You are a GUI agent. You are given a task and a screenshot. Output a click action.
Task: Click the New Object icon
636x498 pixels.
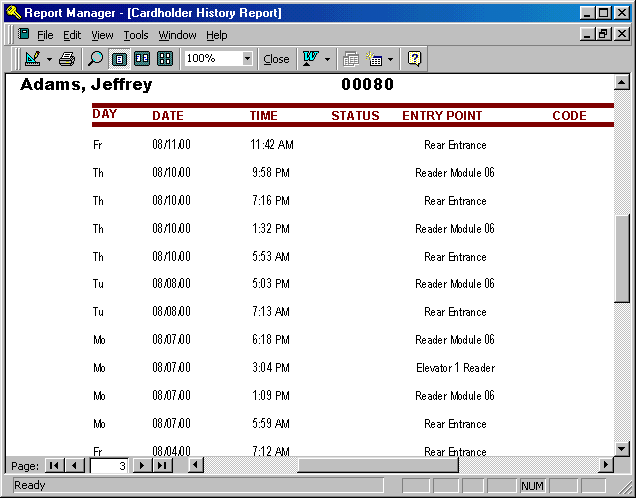[x=375, y=59]
